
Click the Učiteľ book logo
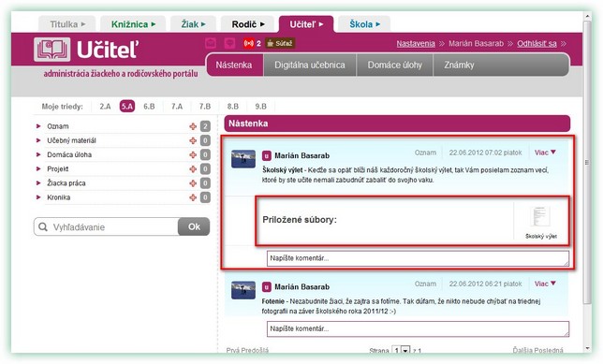pyautogui.click(x=52, y=50)
